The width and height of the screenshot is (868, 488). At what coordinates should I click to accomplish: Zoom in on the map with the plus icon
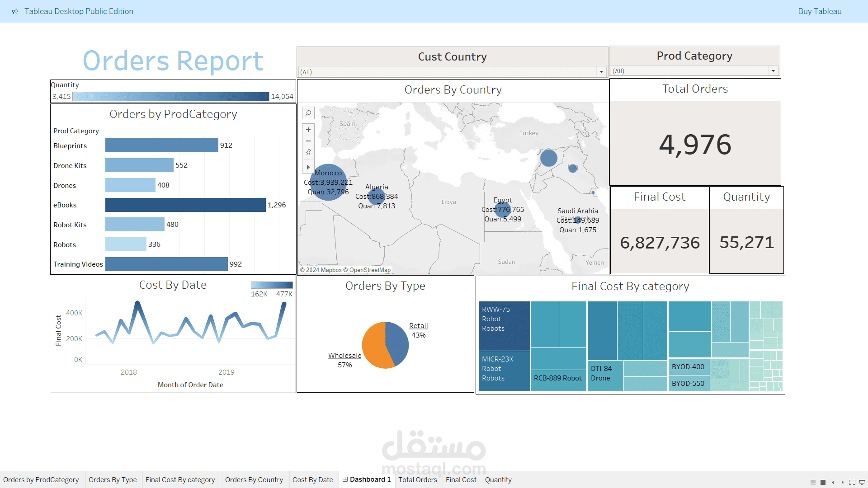pos(308,130)
